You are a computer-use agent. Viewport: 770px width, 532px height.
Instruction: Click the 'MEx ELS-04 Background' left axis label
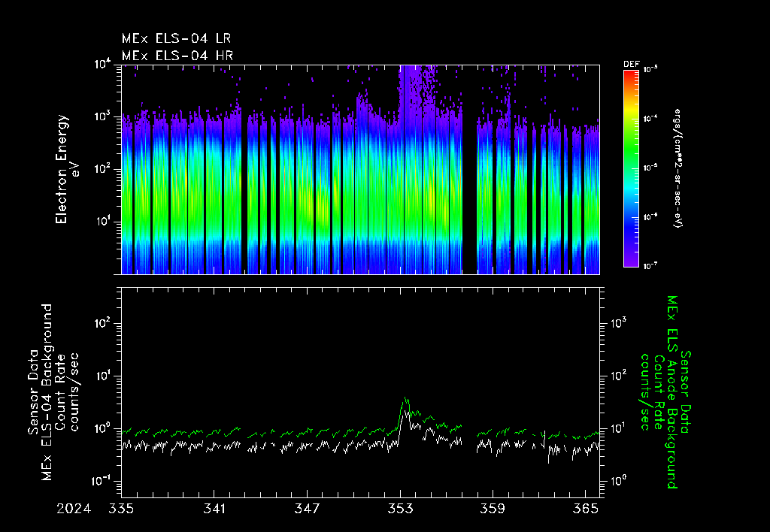tap(47, 391)
